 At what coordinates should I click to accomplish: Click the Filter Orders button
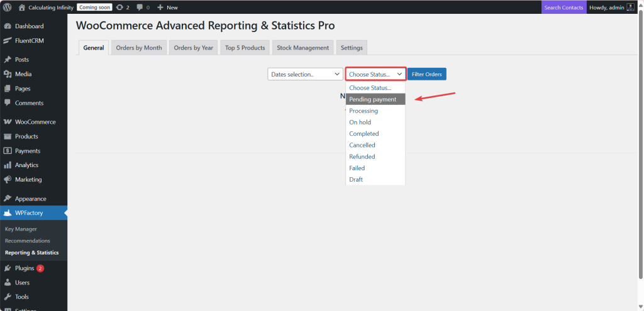[x=427, y=74]
